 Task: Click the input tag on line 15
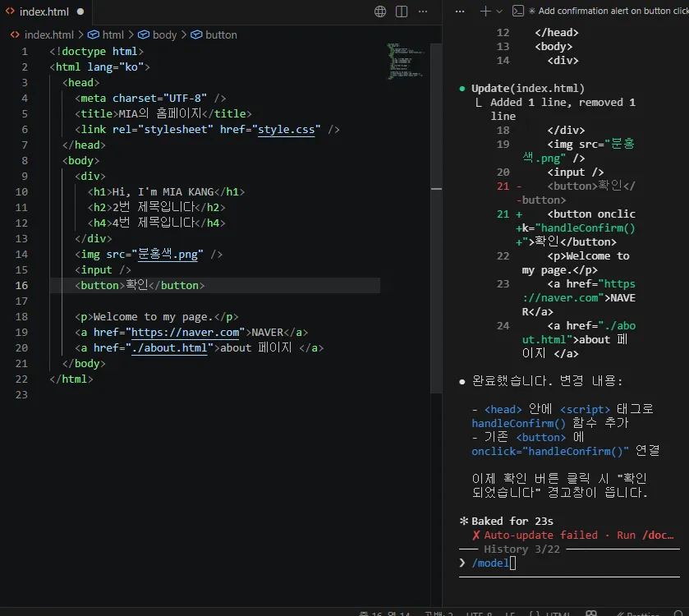103,270
